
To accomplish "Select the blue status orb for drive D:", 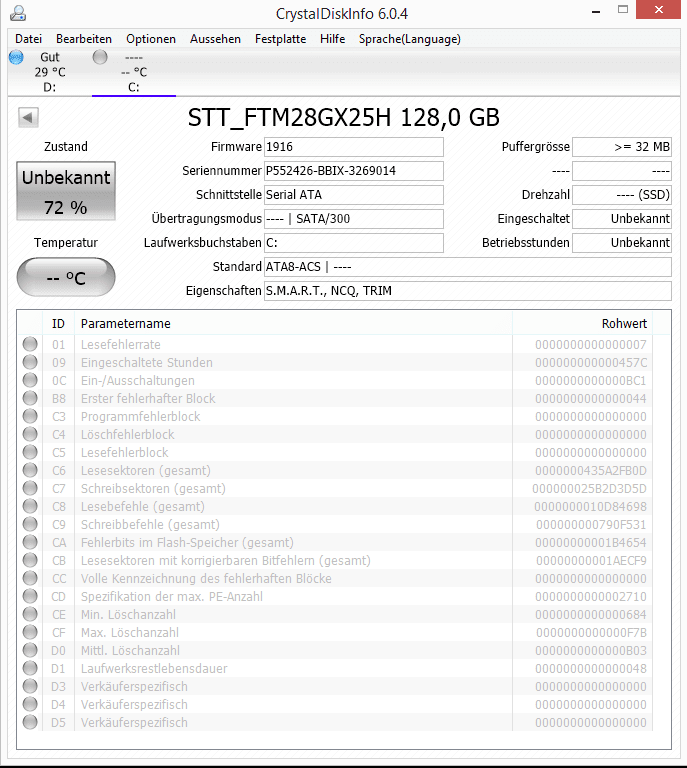I will point(16,57).
